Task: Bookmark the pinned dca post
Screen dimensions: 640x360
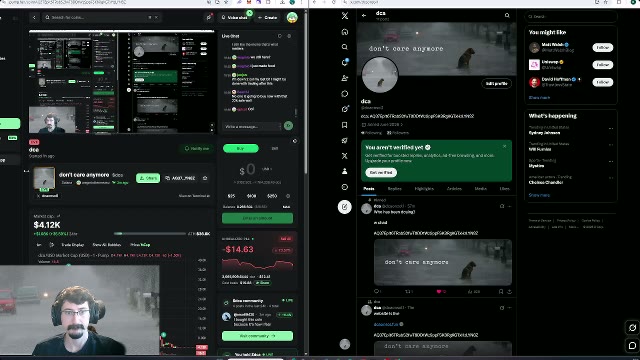Action: 501,291
